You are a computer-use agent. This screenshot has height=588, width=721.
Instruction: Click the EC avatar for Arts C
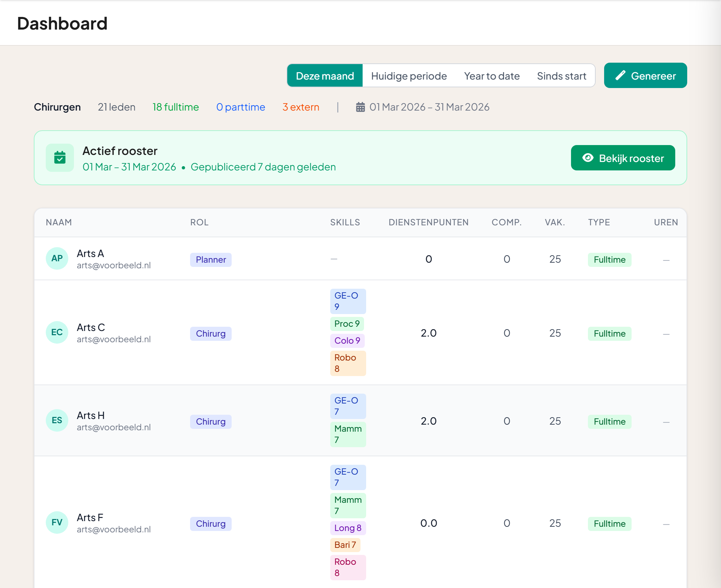57,332
